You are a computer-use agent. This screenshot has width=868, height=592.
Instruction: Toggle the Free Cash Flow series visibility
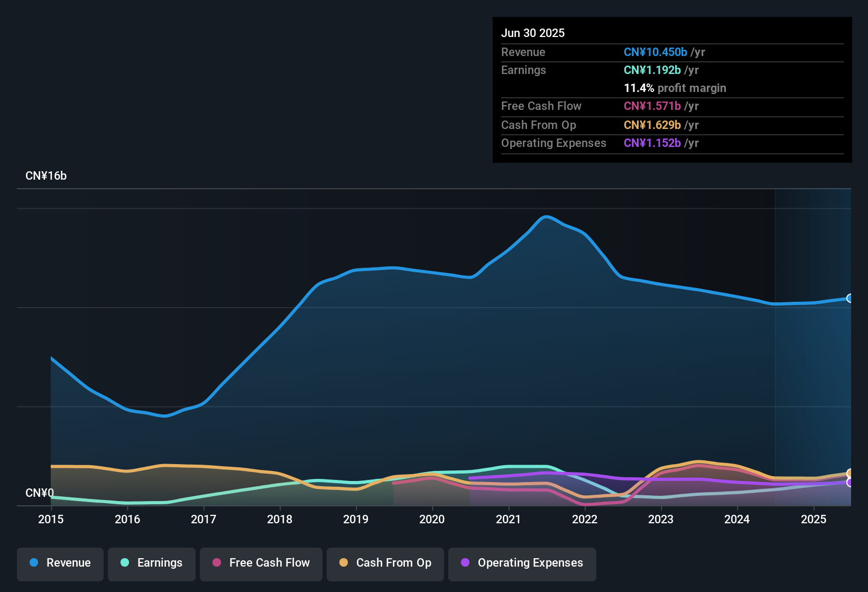(x=261, y=563)
